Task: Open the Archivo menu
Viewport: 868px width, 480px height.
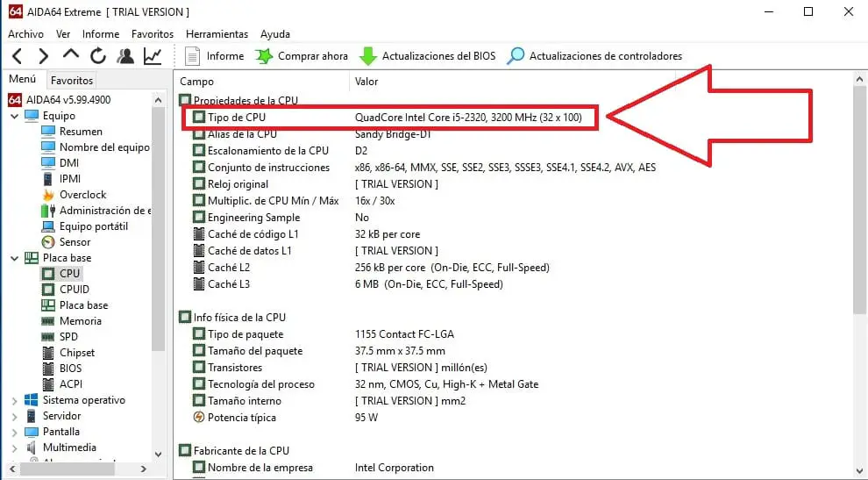Action: (25, 34)
